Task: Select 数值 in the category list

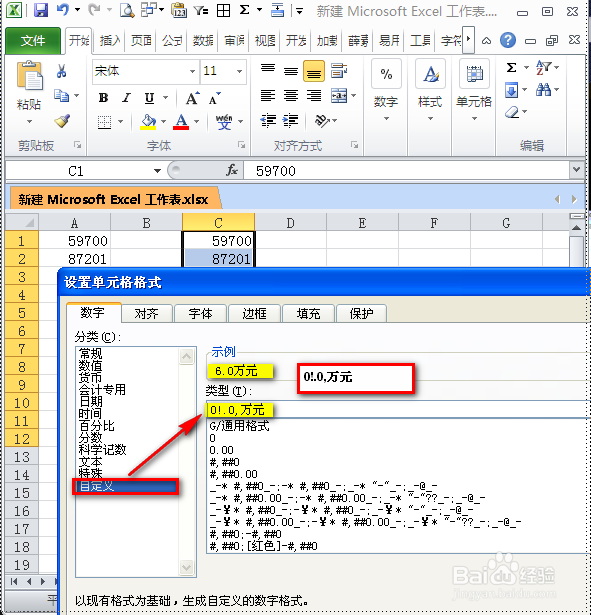Action: click(x=91, y=366)
